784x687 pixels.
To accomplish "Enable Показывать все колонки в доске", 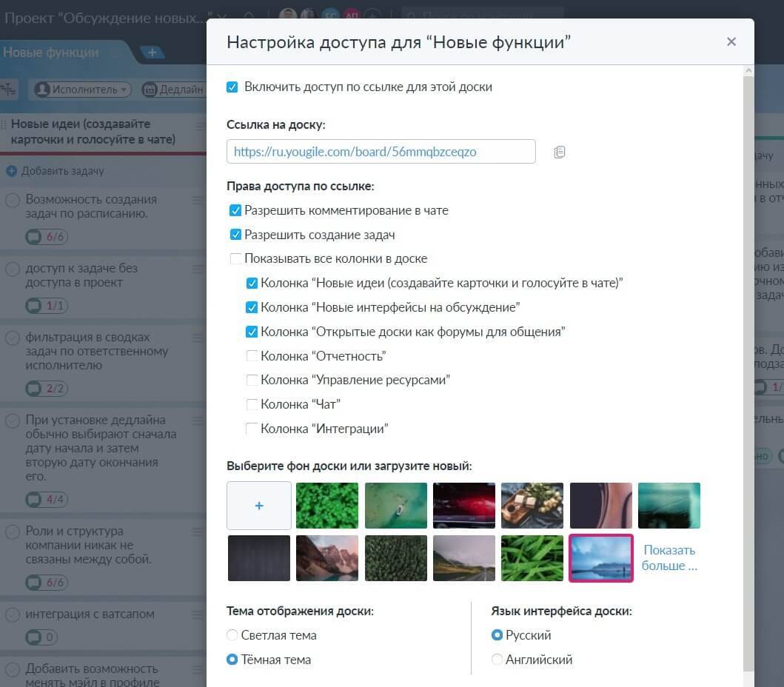I will click(x=236, y=259).
